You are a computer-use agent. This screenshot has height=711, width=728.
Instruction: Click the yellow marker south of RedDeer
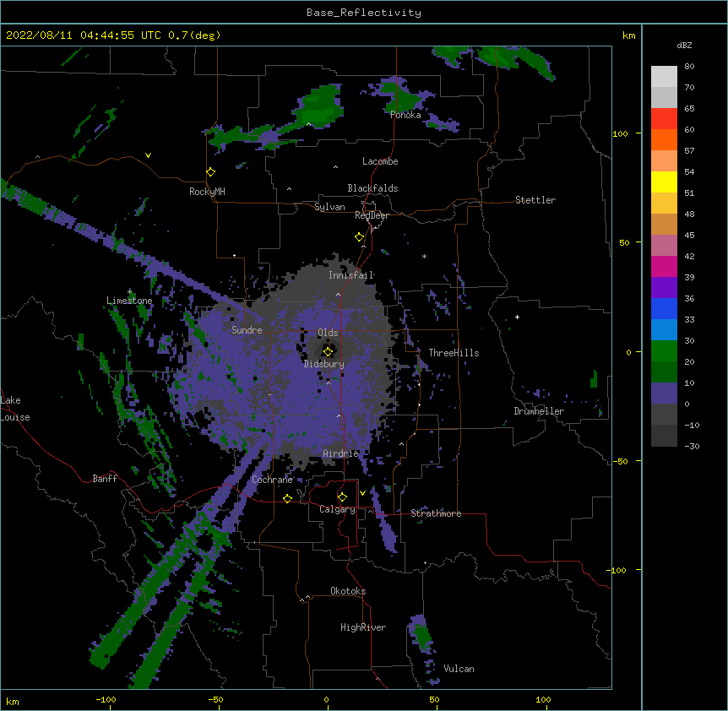[360, 236]
